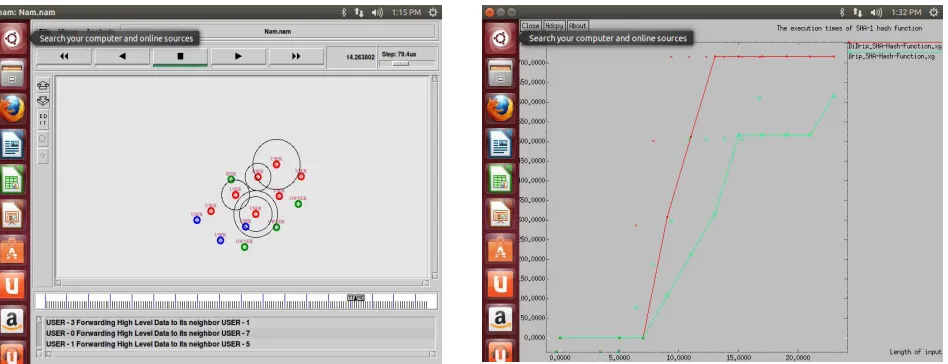Click the Close button in the xgraph window
The width and height of the screenshot is (948, 364).
530,26
